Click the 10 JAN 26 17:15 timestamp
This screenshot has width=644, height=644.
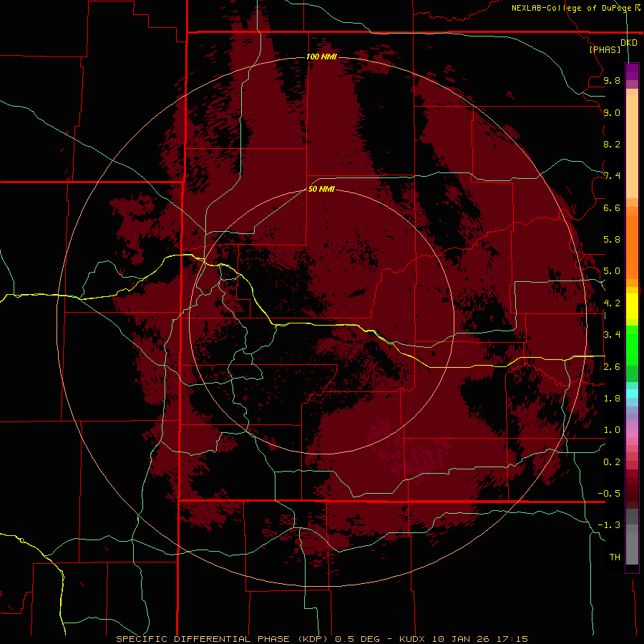[x=479, y=639]
